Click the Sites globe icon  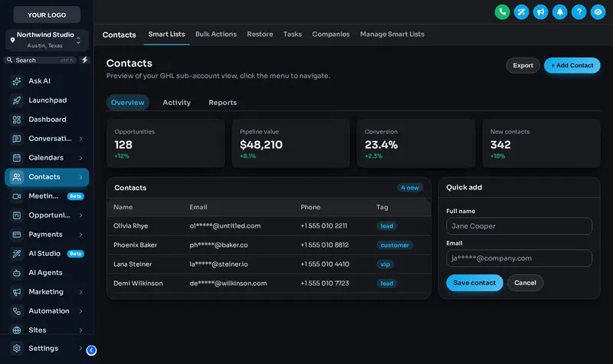point(17,330)
